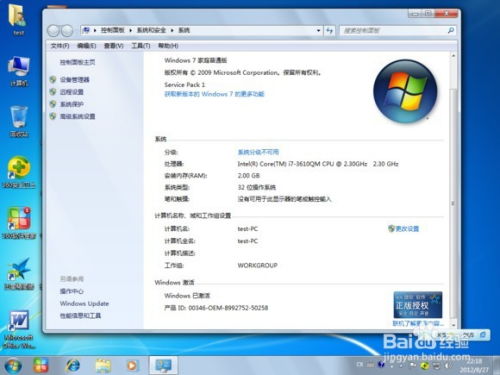Open the 360 software taskbar icon
Viewport: 500px width, 375px height.
[x=41, y=365]
